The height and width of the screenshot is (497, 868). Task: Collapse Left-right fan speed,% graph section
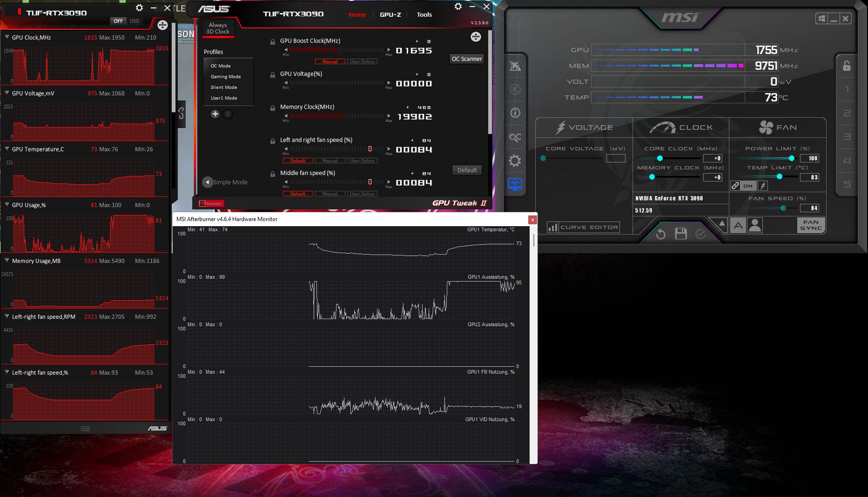pos(7,372)
